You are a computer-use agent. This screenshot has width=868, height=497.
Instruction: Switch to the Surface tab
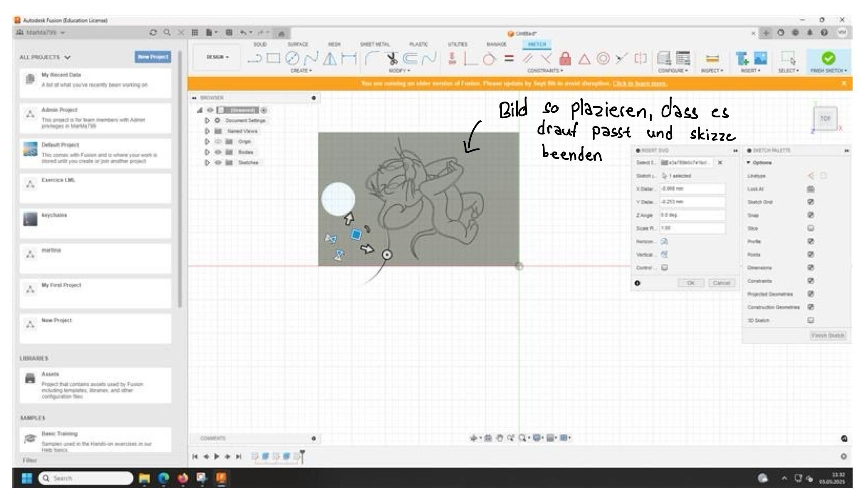(297, 44)
